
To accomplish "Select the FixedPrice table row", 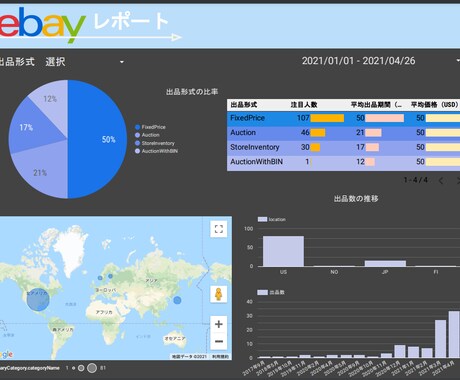I will [x=343, y=118].
